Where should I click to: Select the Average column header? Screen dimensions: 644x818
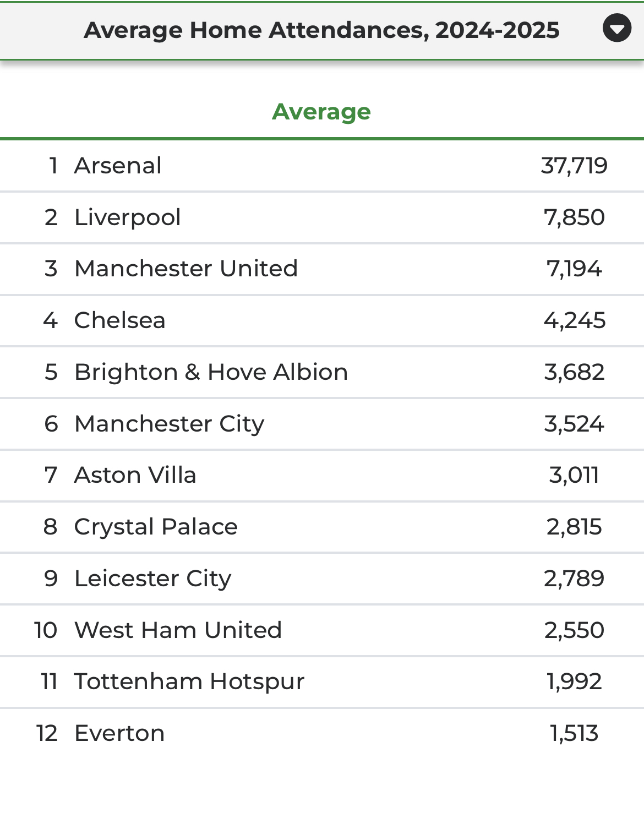pos(321,112)
